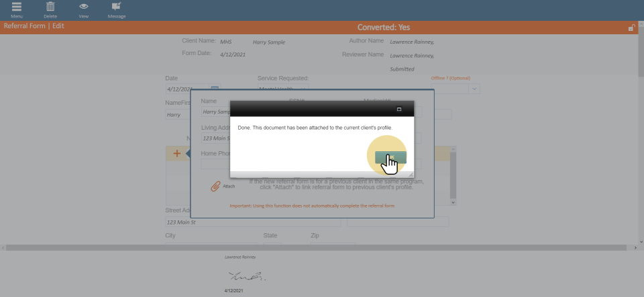The height and width of the screenshot is (297, 644).
Task: Click the Delete trash can icon
Action: pos(50,7)
